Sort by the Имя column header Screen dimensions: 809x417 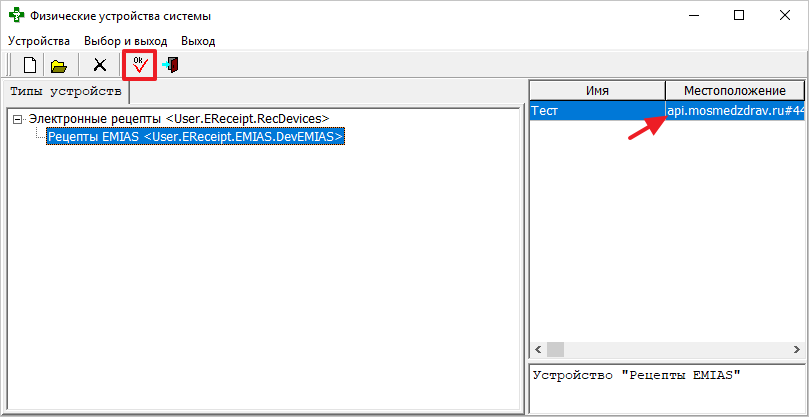click(597, 90)
